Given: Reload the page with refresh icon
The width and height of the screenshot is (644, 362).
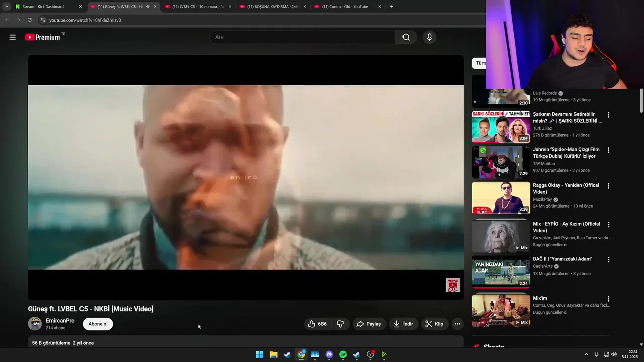Looking at the screenshot, I should click(x=29, y=20).
